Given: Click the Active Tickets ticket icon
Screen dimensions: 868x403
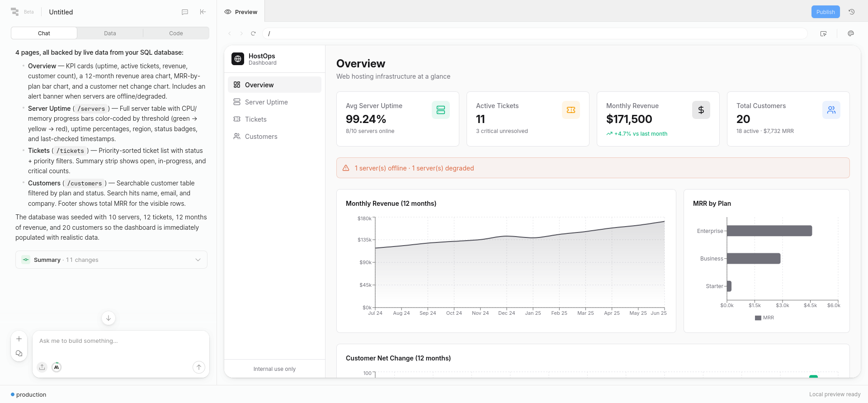Looking at the screenshot, I should click(x=571, y=110).
